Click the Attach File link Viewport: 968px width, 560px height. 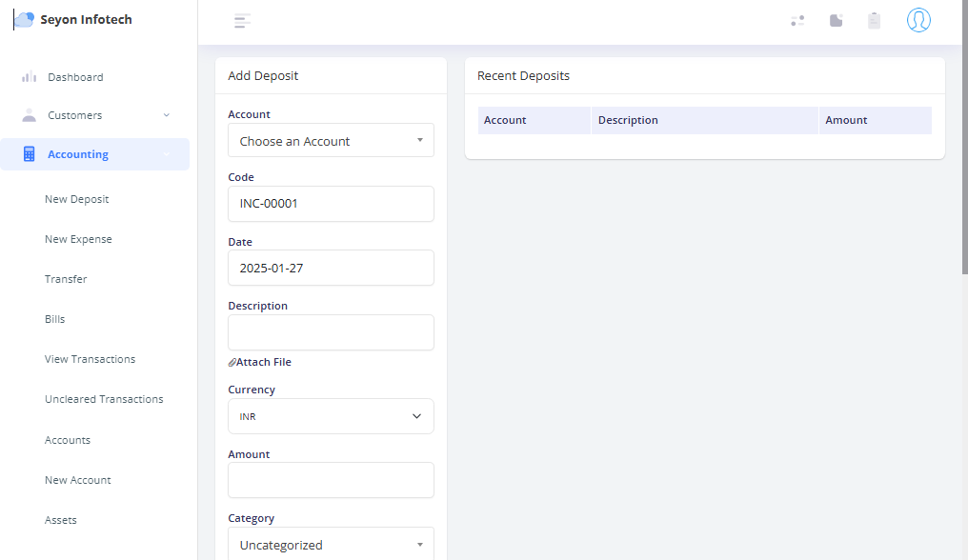pos(262,362)
